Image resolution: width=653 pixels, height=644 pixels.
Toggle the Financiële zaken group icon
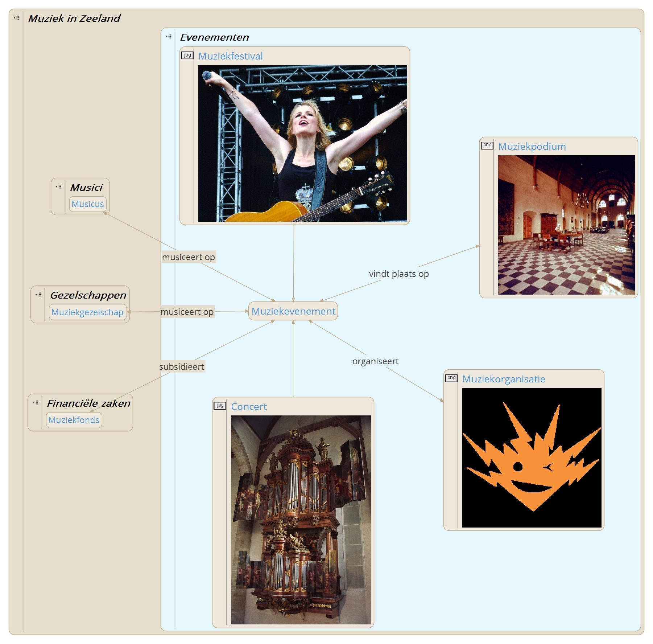pos(35,403)
